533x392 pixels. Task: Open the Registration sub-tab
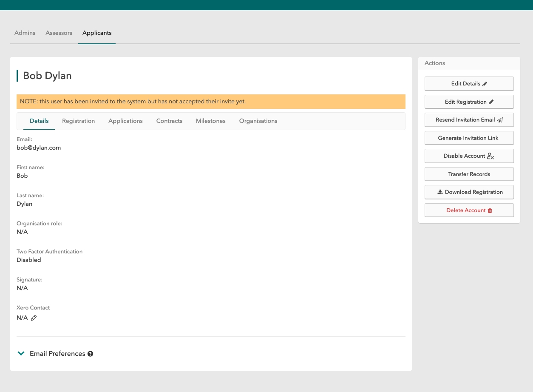click(78, 121)
